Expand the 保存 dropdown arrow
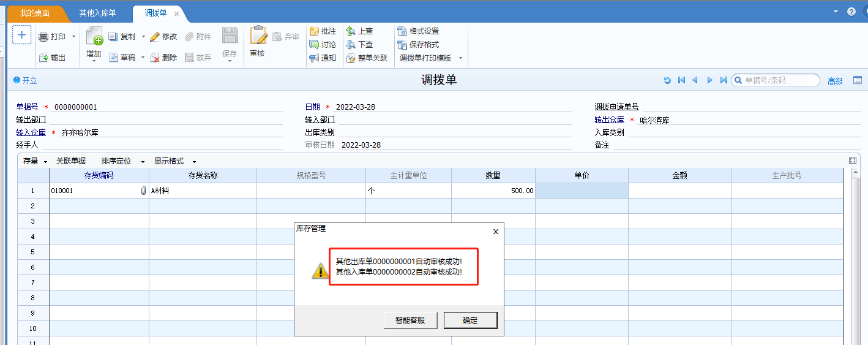Viewport: 868px width, 345px height. (230, 62)
